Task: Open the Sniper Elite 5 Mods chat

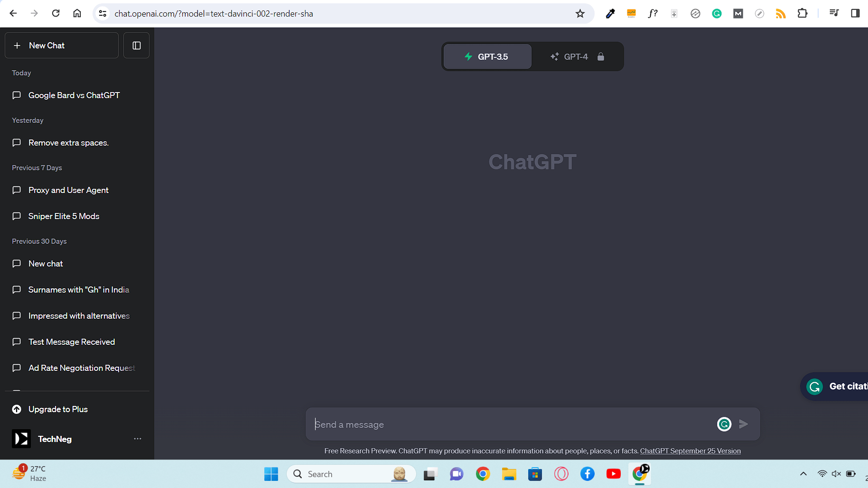Action: (x=63, y=216)
